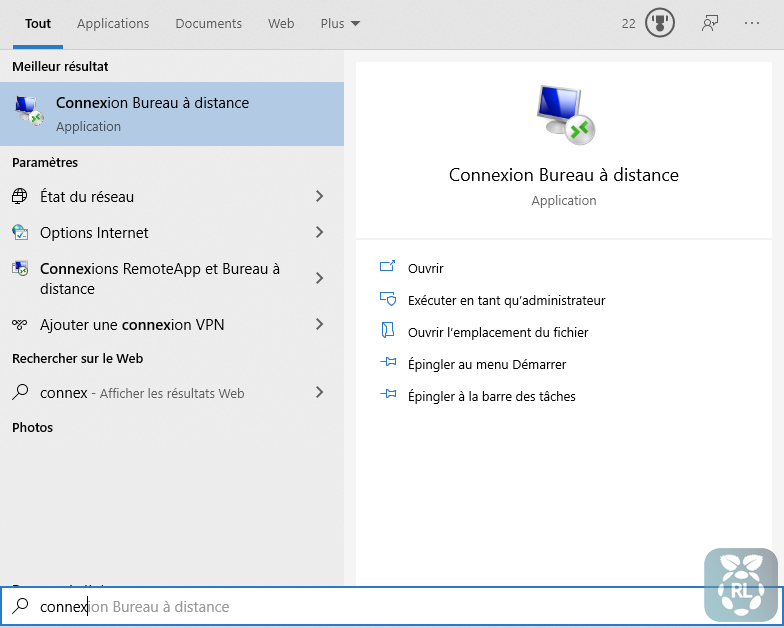
Task: Expand the Options Internet chevron
Action: click(x=320, y=232)
